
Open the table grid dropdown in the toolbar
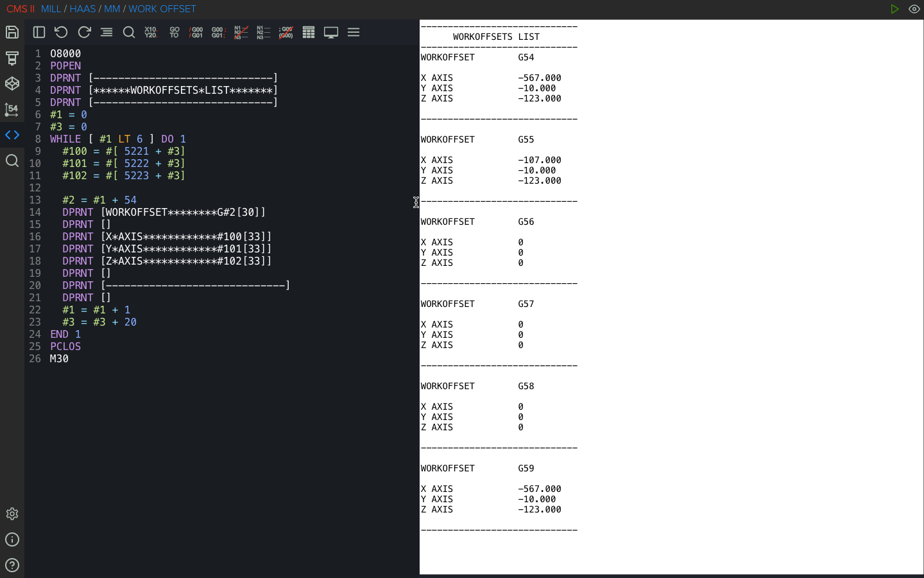pos(309,32)
